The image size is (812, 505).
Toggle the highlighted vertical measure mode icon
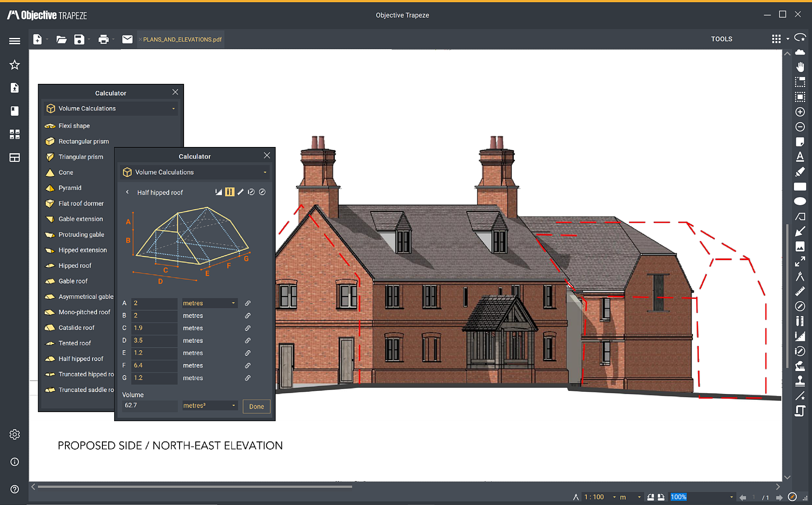click(230, 192)
